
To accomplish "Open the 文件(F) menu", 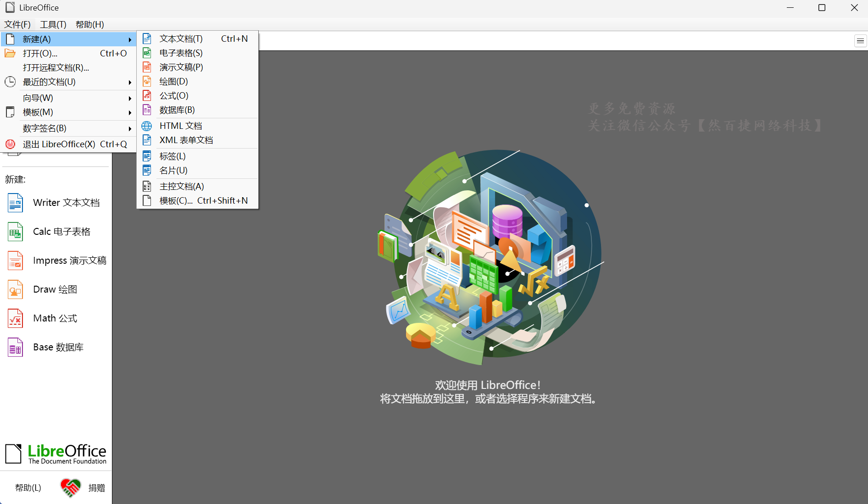I will click(x=17, y=24).
